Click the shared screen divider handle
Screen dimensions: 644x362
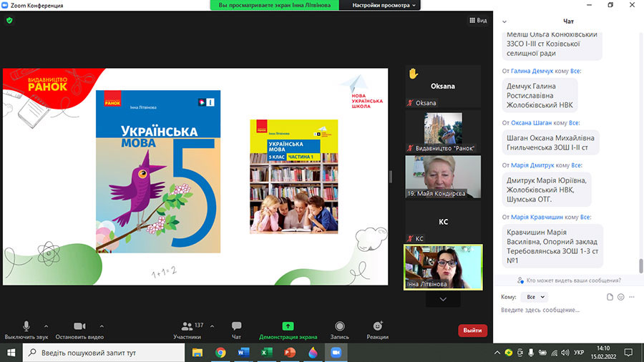point(391,177)
